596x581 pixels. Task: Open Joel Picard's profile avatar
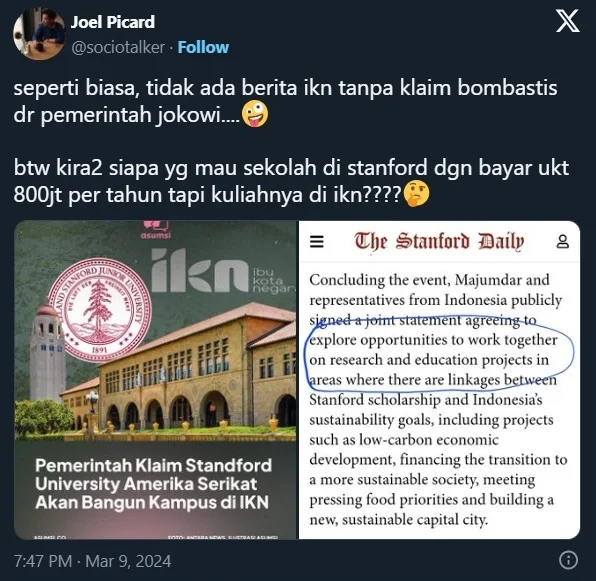click(38, 34)
